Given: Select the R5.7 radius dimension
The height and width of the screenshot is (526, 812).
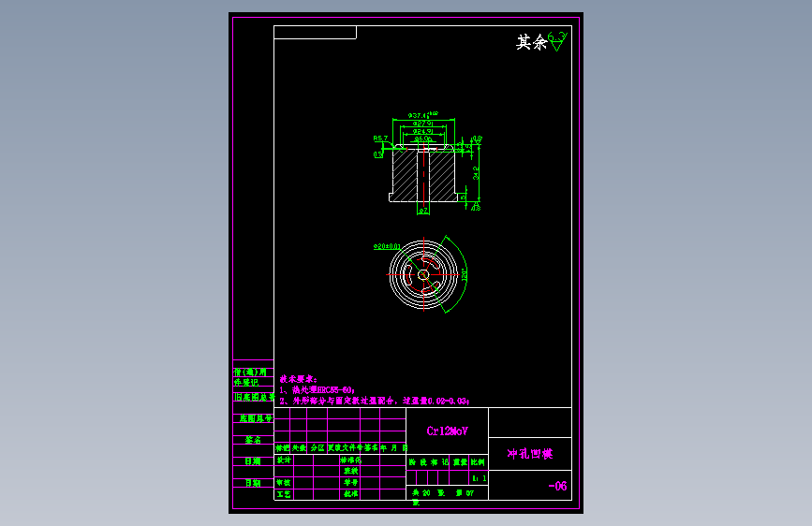Looking at the screenshot, I should coord(380,139).
